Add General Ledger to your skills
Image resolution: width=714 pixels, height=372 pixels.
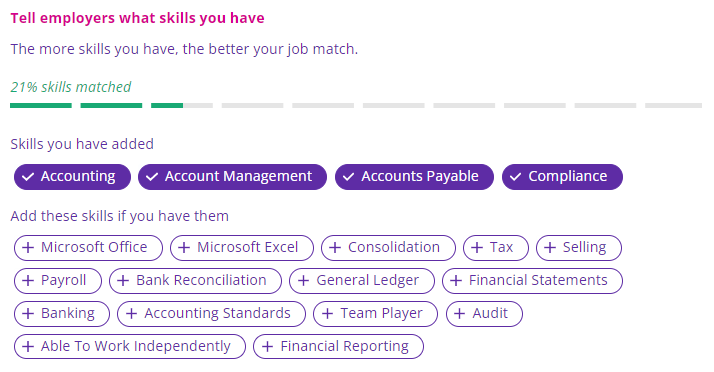point(362,280)
